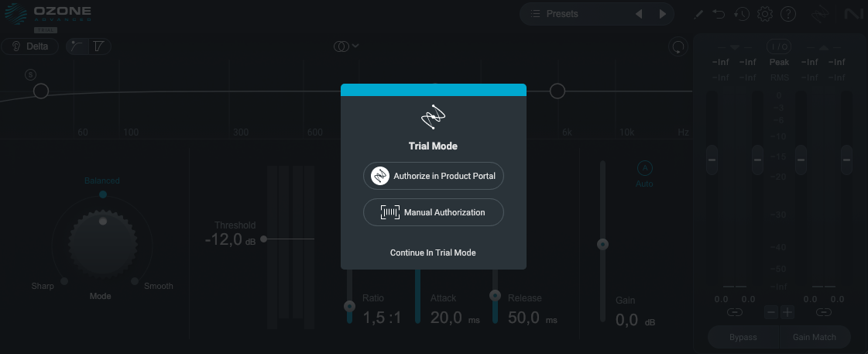
Task: Toggle the Gain Match button
Action: [x=815, y=337]
